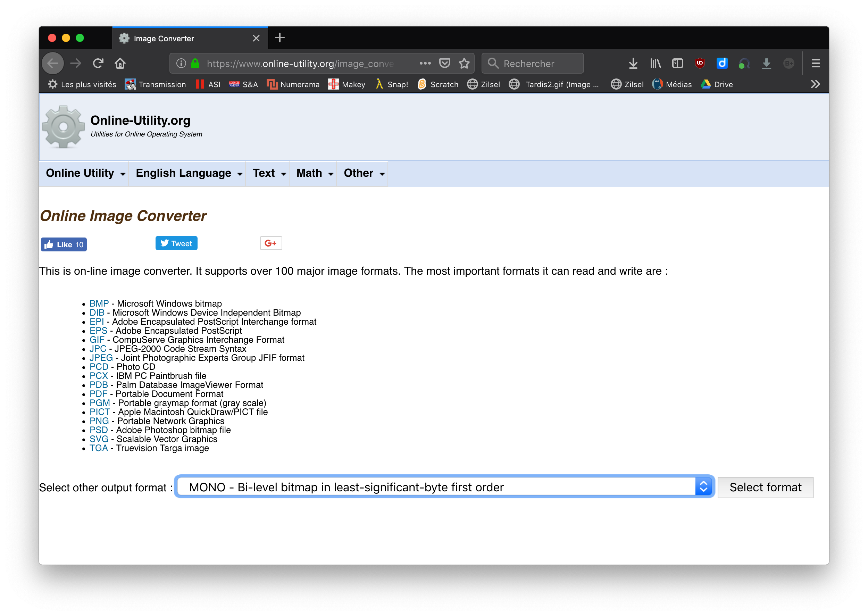Click the headphones extension icon
868x616 pixels.
pos(744,63)
